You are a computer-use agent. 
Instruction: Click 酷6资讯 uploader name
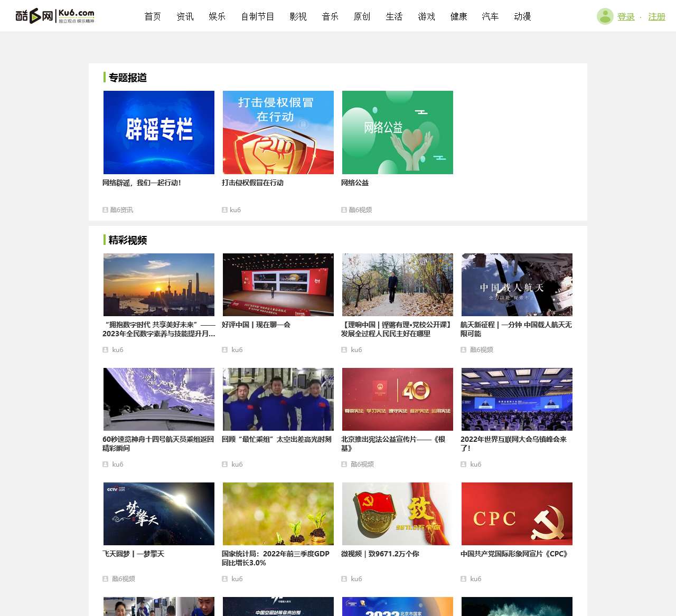pos(121,210)
